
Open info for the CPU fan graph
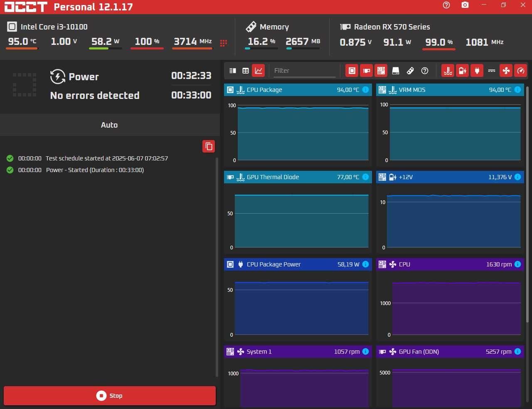pyautogui.click(x=518, y=264)
